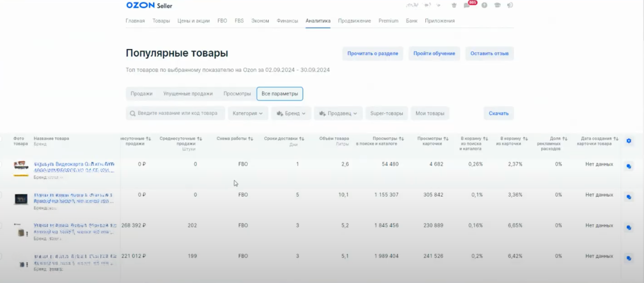Click the 10,1 litres volume cell
The image size is (644, 283).
pos(343,195)
